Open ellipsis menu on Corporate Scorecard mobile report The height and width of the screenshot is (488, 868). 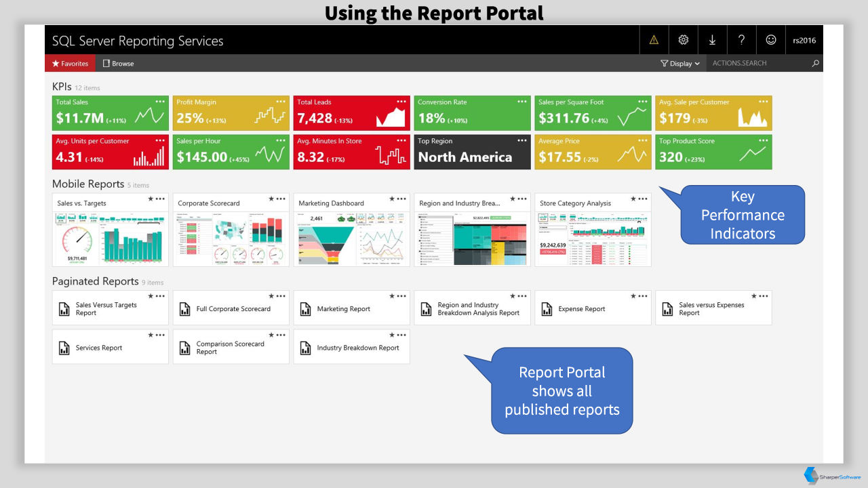click(x=281, y=199)
